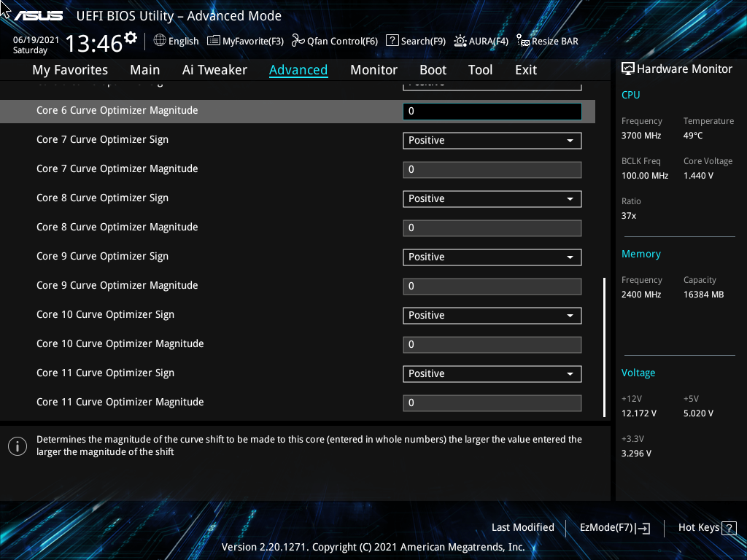Image resolution: width=747 pixels, height=560 pixels.
Task: Select Core 7 Curve Optimizer Sign label
Action: 102,140
